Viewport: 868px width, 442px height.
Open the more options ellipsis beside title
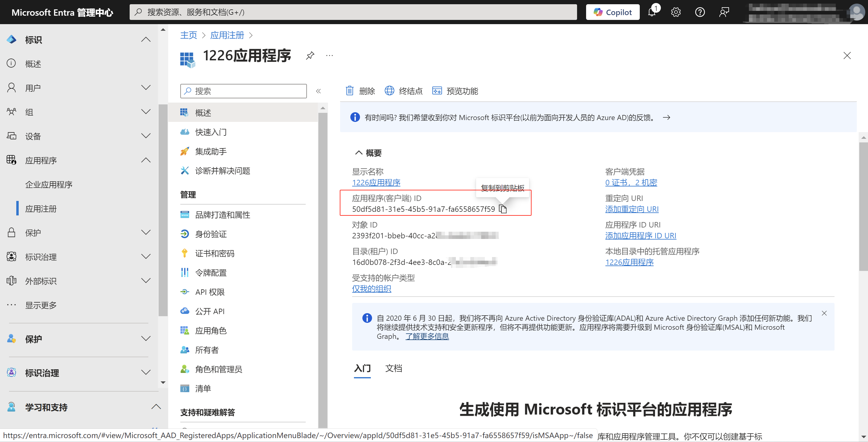330,55
